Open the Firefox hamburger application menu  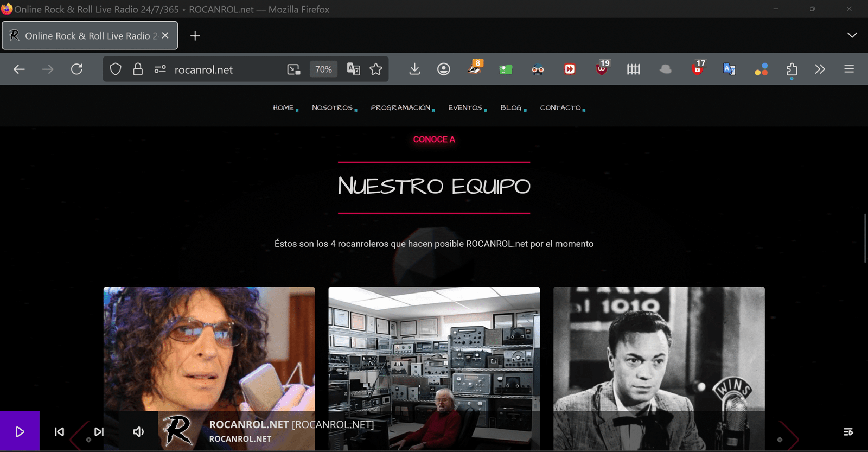[849, 69]
